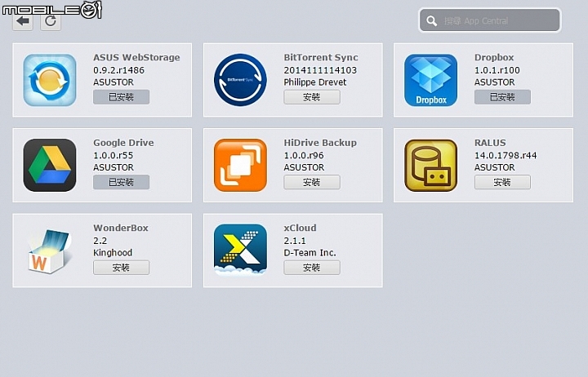
Task: Click version 2014111114103 text
Action: pos(320,70)
